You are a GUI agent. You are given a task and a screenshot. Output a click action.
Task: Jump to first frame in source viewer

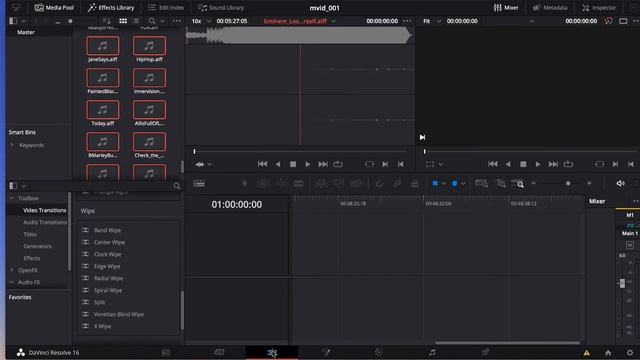click(x=262, y=164)
